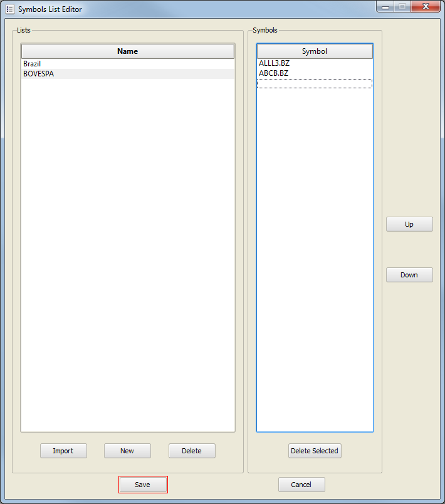Click the Symbol column header

(315, 51)
